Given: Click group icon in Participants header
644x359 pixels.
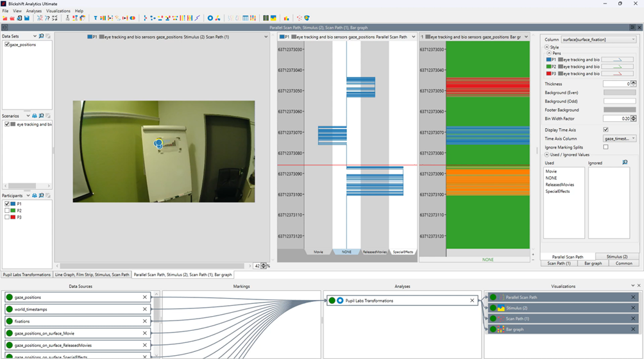Looking at the screenshot, I should [35, 196].
